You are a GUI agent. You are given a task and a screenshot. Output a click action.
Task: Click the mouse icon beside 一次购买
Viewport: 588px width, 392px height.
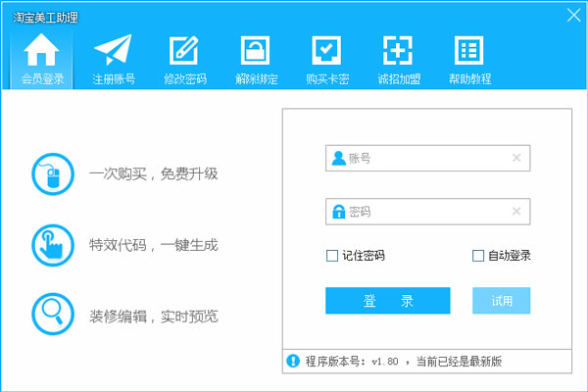pos(53,174)
